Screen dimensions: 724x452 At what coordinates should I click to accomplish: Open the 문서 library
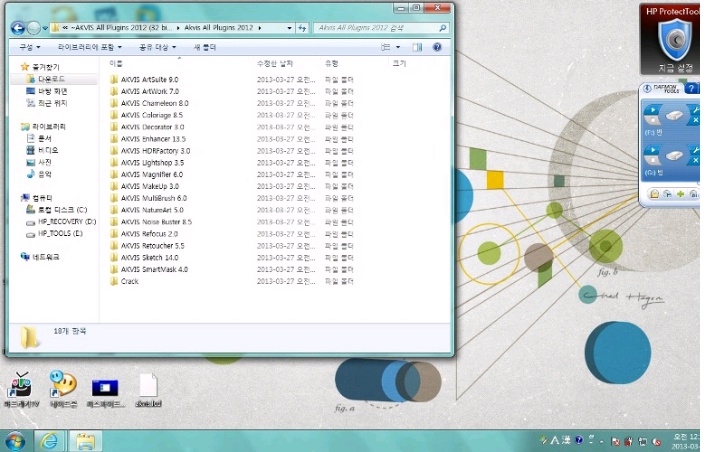(39, 139)
